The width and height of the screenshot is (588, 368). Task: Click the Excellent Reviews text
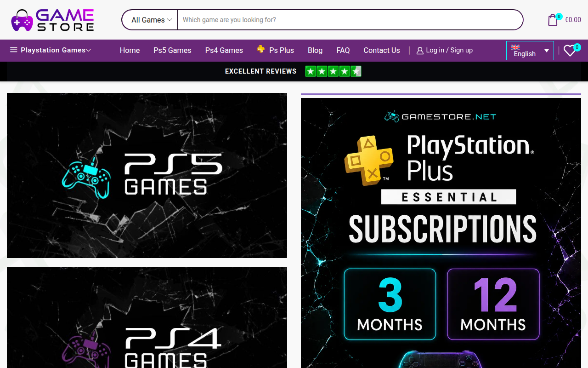[261, 71]
